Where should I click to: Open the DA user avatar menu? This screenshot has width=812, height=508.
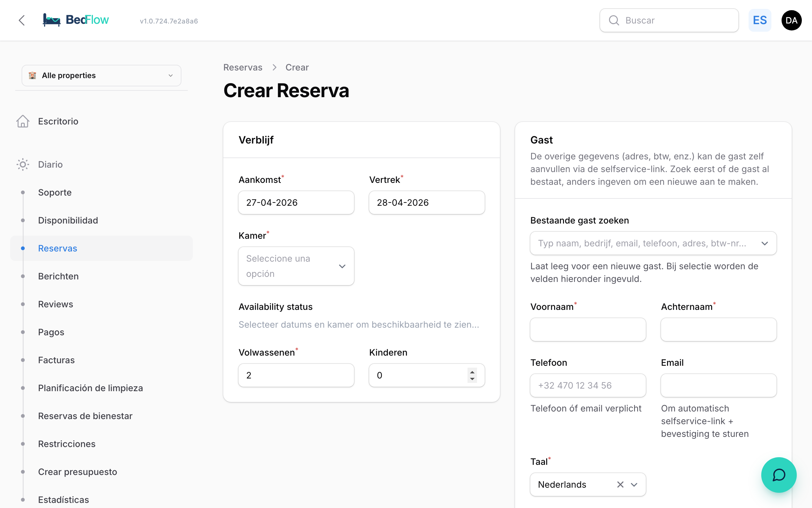pyautogui.click(x=791, y=21)
